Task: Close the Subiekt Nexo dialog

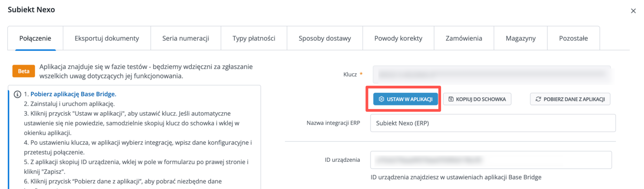Action: tap(633, 11)
